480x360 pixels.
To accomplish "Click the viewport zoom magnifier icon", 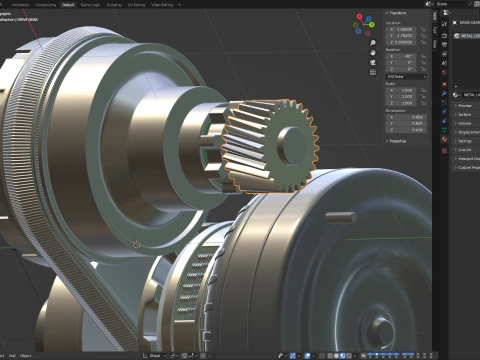I will 373,43.
